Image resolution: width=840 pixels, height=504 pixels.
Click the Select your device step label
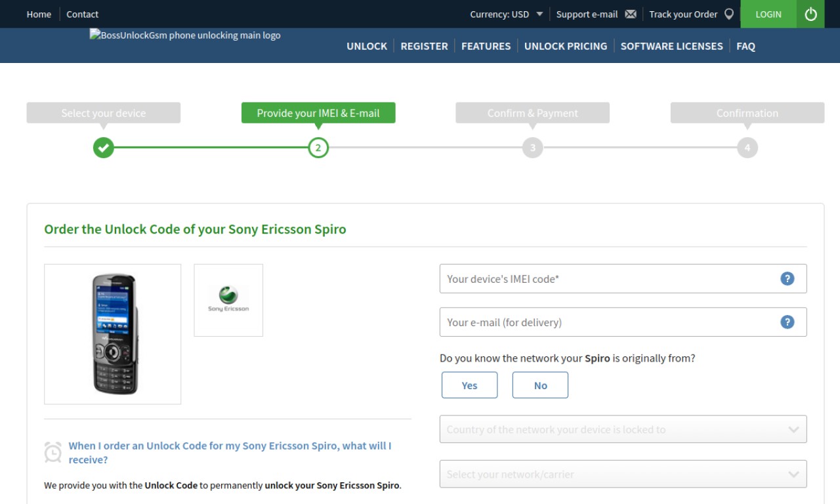point(104,113)
